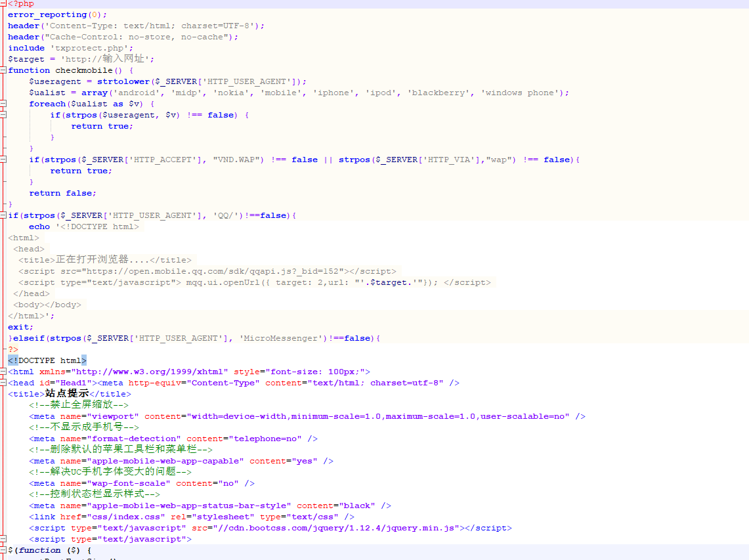Click the "css/index.css" href value
Screen dimensions: 749x560
click(126, 517)
